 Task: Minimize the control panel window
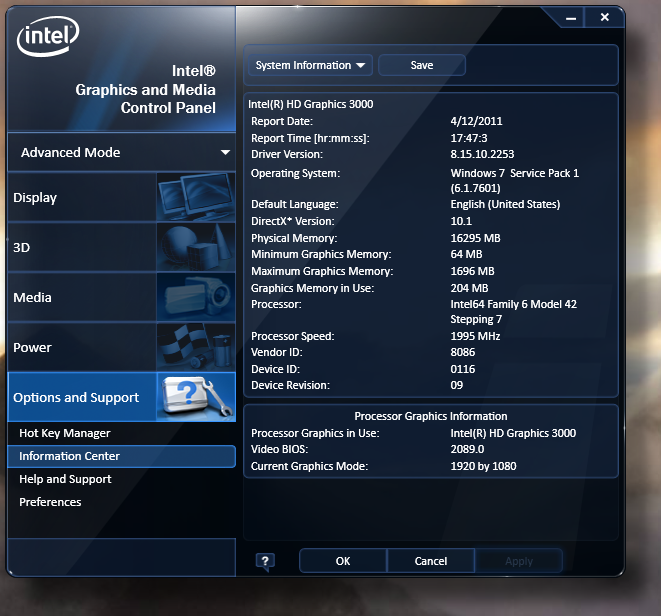[x=571, y=18]
